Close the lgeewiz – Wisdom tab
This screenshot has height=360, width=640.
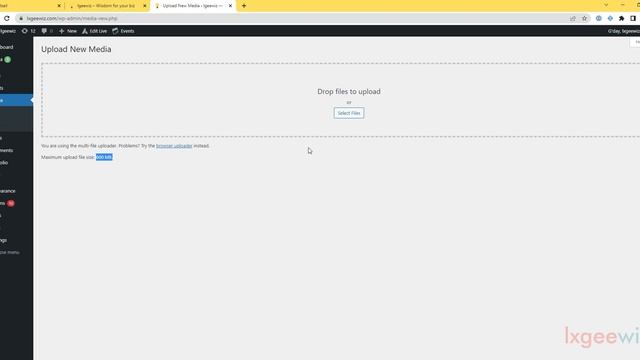(x=144, y=6)
